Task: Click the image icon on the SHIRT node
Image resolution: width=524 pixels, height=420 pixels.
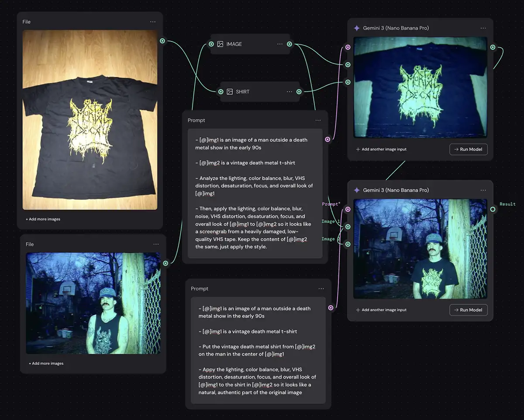Action: (x=230, y=92)
